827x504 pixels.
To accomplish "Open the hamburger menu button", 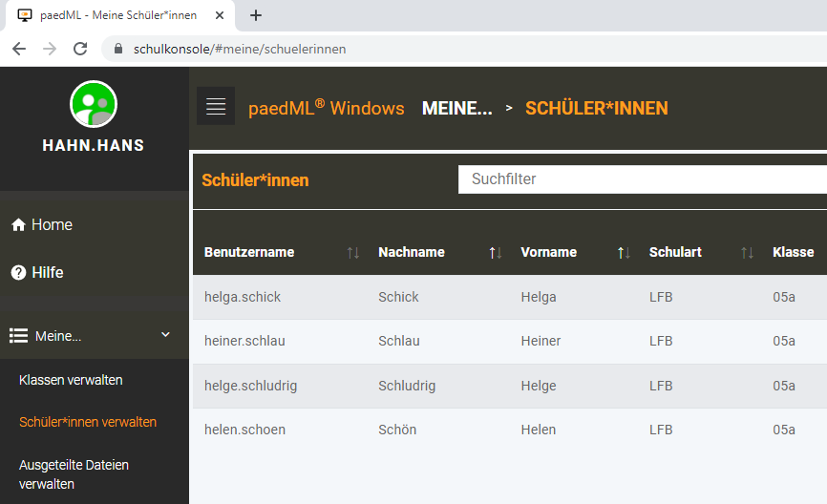I will 216,106.
